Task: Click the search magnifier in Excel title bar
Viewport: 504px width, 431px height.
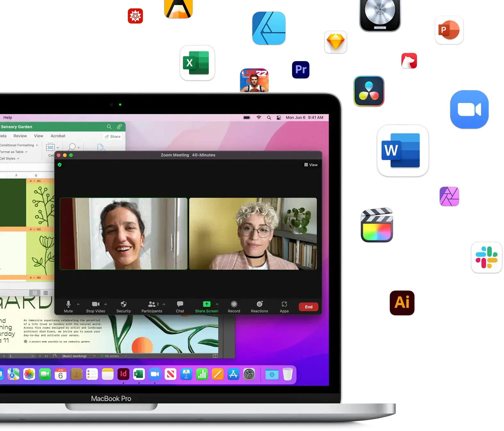Action: click(x=109, y=127)
